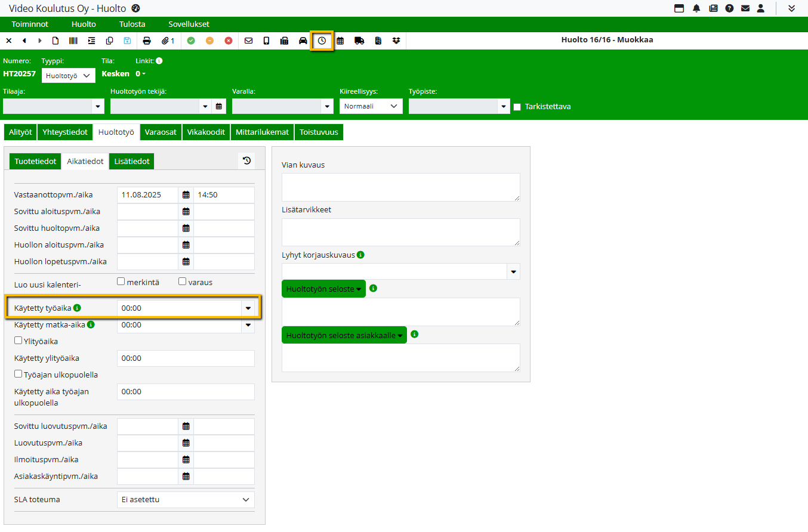Switch to the Varaosat tab
The height and width of the screenshot is (532, 808).
[161, 132]
